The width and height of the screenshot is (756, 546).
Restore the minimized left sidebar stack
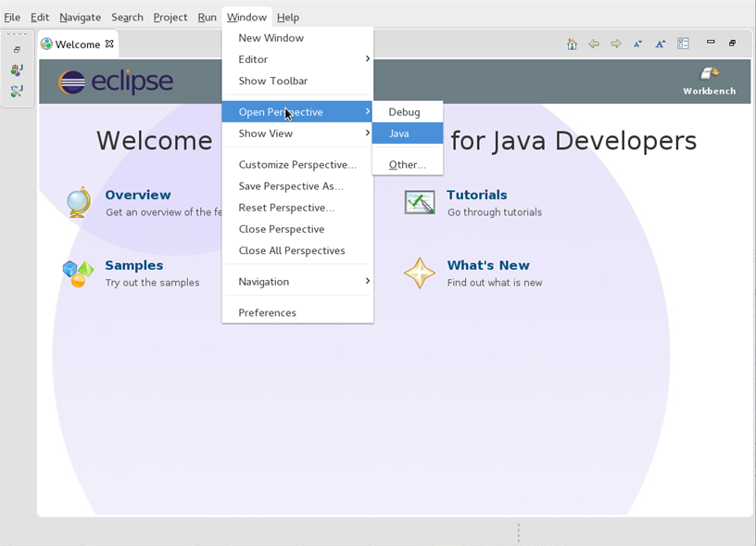pos(17,50)
